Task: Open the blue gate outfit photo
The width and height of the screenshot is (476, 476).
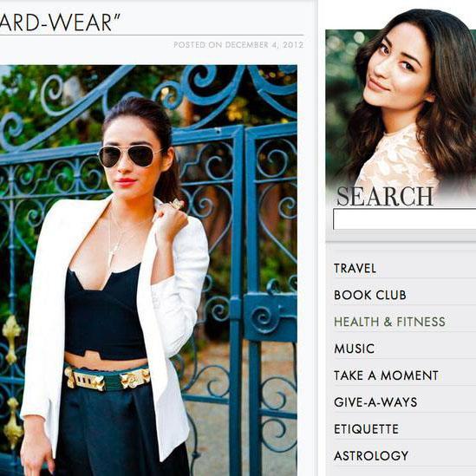Action: (148, 271)
